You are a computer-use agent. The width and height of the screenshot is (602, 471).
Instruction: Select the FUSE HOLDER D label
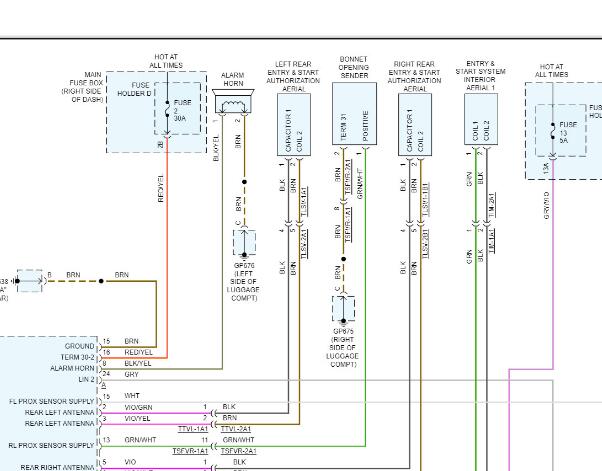(x=134, y=89)
